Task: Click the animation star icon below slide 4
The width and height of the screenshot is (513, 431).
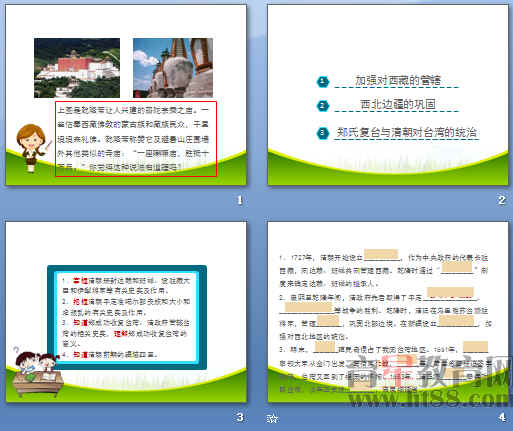Action: [x=272, y=418]
